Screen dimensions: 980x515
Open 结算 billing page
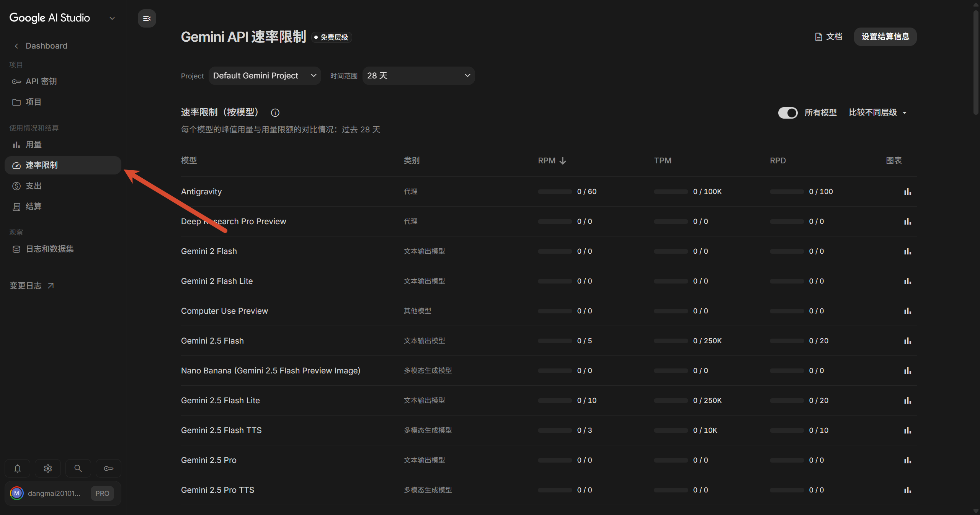click(63, 207)
